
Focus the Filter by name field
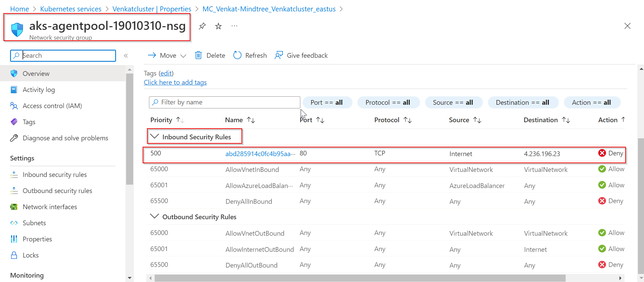click(224, 102)
